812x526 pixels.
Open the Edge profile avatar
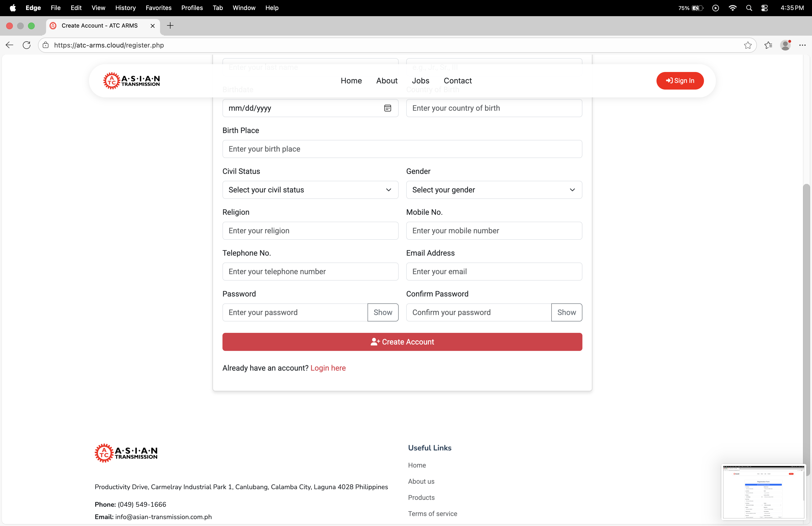pos(785,45)
